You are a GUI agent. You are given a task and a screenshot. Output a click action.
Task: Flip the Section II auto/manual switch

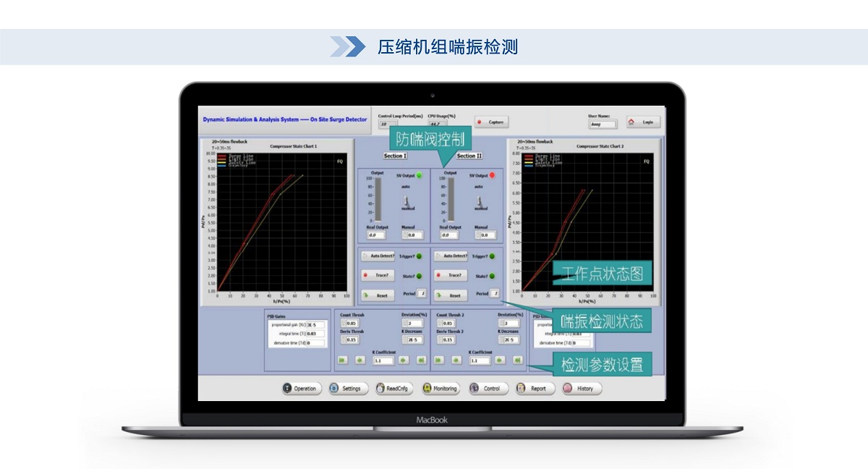pos(480,200)
